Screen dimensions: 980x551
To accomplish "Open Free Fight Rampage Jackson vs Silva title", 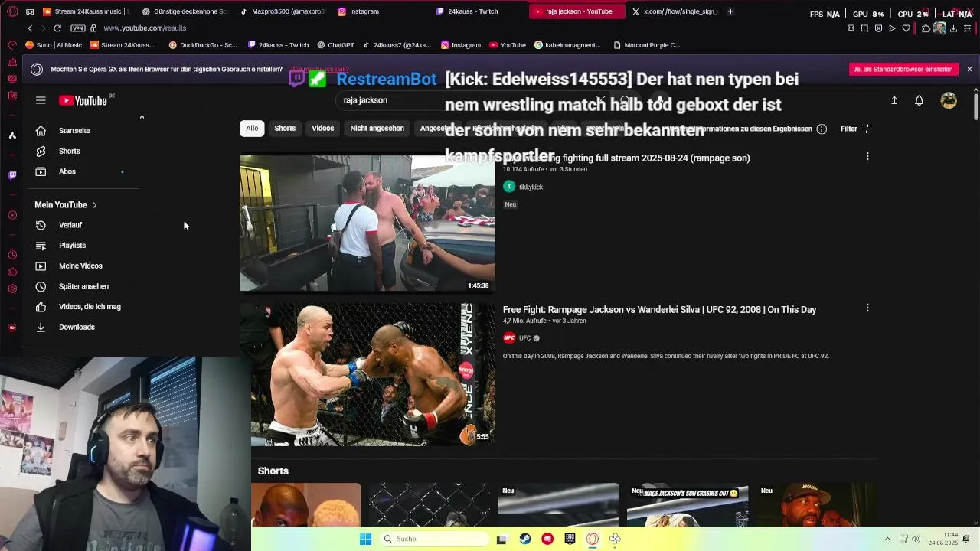I will [659, 310].
